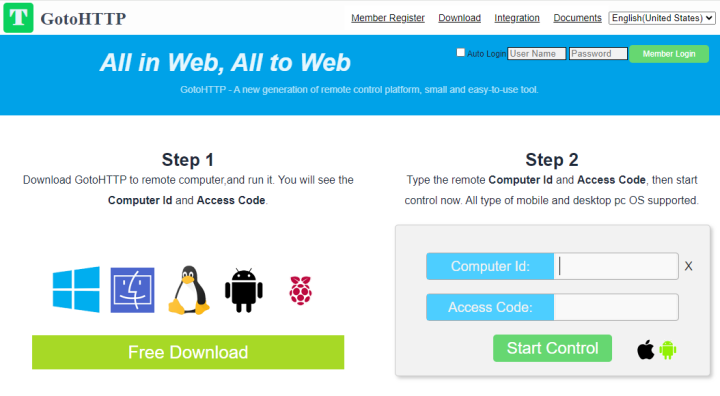This screenshot has width=720, height=396.
Task: Click the Step 1 heading
Action: pyautogui.click(x=187, y=160)
